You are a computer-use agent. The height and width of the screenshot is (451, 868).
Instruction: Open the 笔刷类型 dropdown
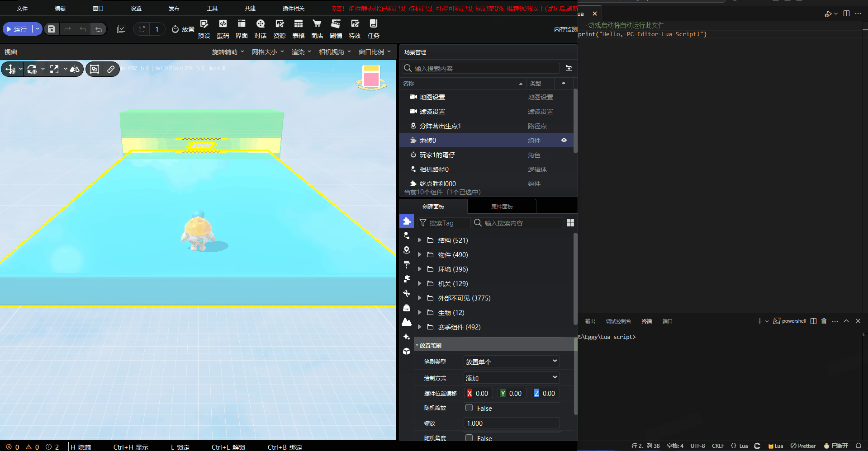(x=511, y=362)
